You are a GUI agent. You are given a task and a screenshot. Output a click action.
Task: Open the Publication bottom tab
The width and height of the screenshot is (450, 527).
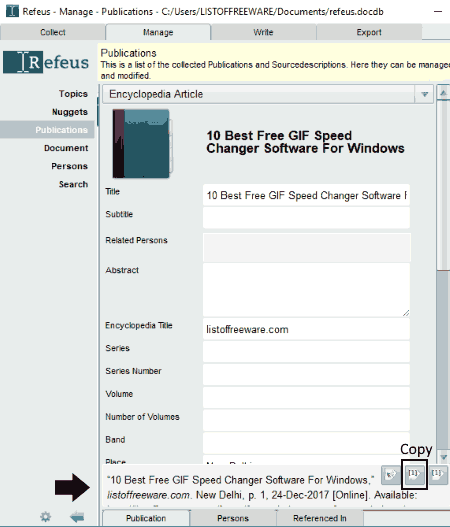click(146, 518)
